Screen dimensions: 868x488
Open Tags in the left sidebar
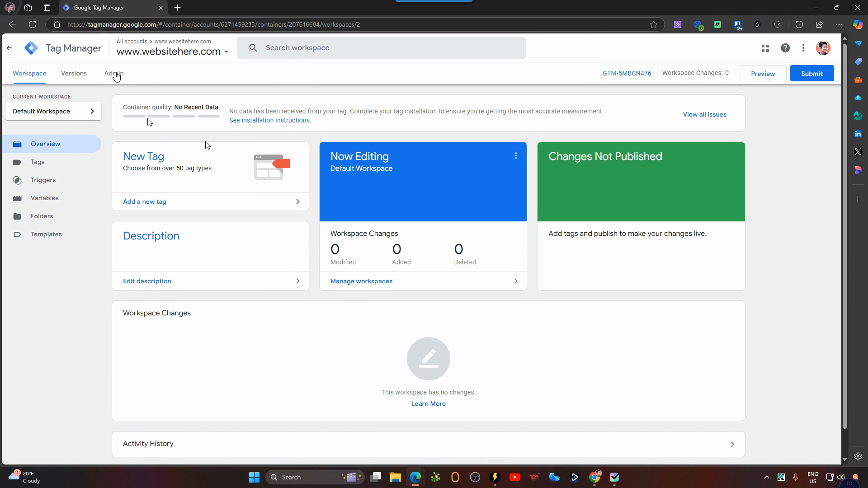pos(52,162)
